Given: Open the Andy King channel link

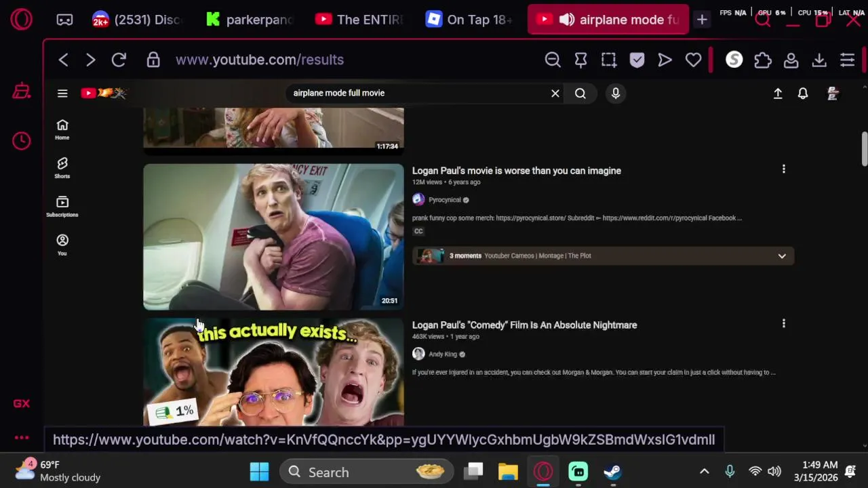Looking at the screenshot, I should 443,354.
